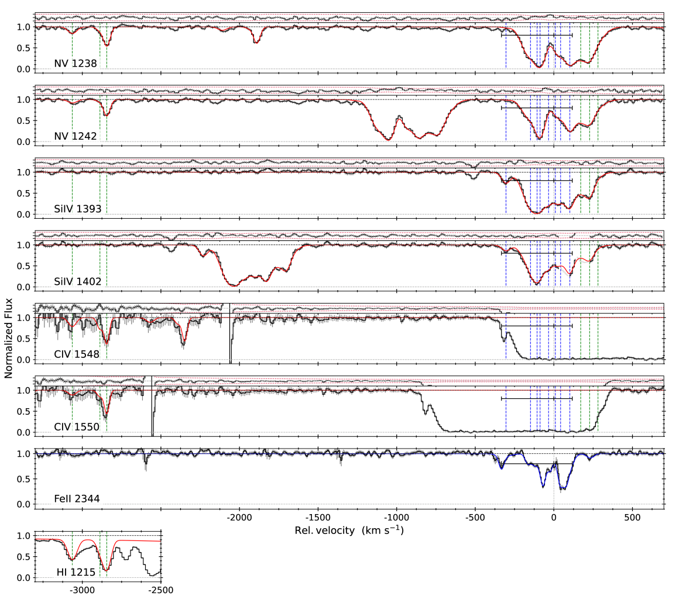Click the -2000 velocity tick label
Image resolution: width=700 pixels, height=603 pixels.
(240, 518)
